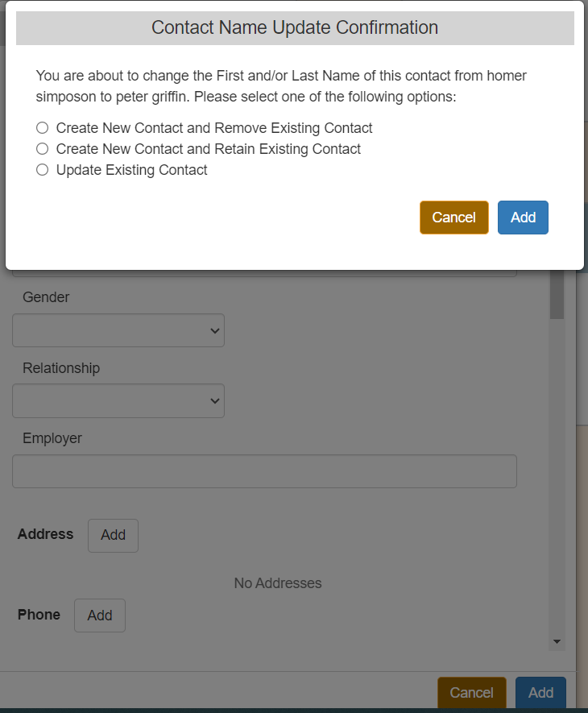Click the No Addresses placeholder text
Image resolution: width=588 pixels, height=713 pixels.
tap(278, 583)
